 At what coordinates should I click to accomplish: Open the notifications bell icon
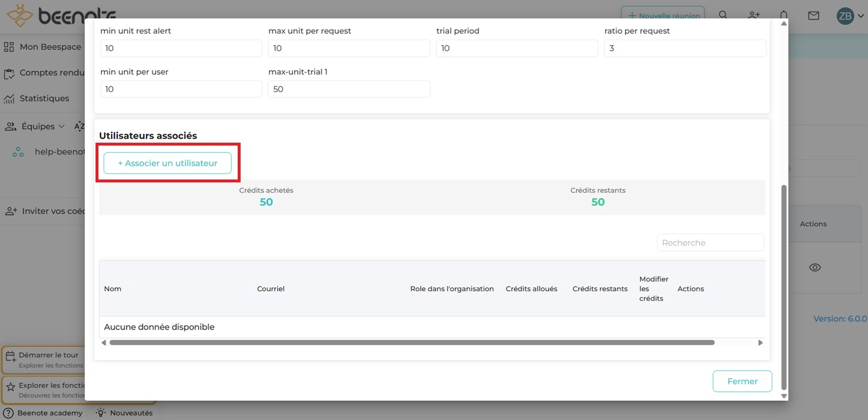783,16
